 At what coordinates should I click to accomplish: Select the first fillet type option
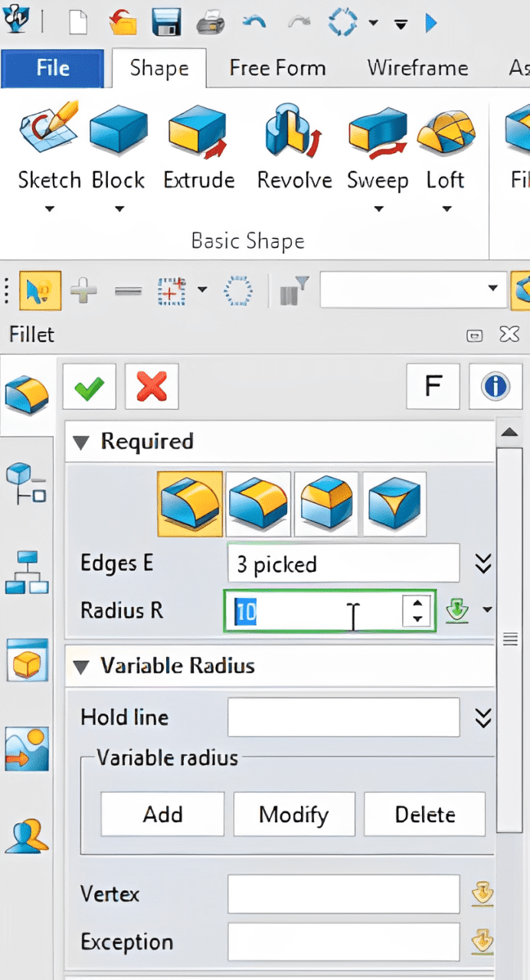coord(190,504)
